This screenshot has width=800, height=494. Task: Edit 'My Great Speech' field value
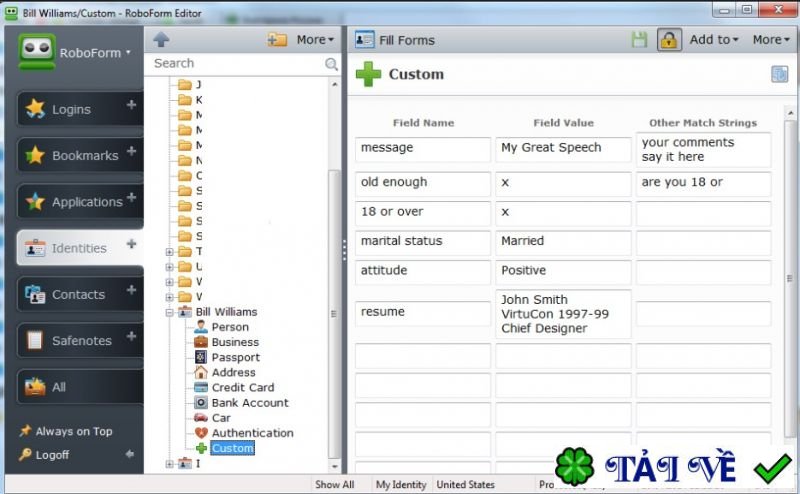tap(563, 150)
